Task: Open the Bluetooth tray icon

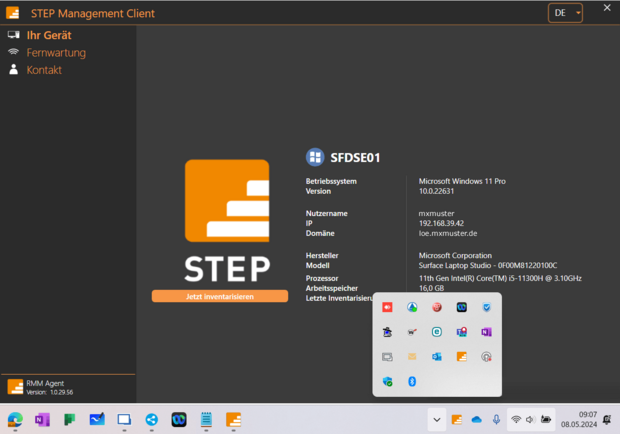Action: (412, 381)
